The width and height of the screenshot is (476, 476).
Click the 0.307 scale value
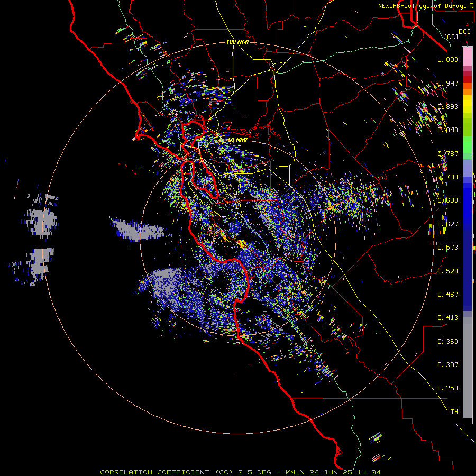448,365
